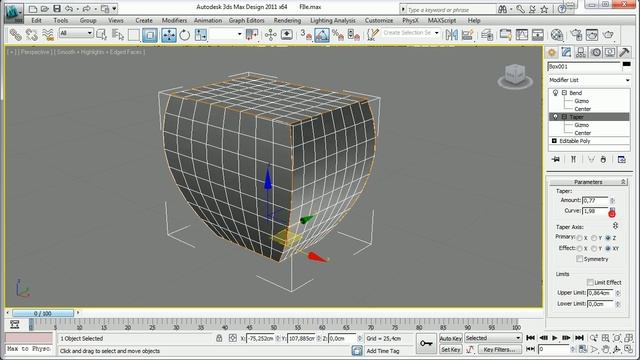Viewport: 640px width, 360px height.
Task: Activate Select and Move tool
Action: pos(169,35)
